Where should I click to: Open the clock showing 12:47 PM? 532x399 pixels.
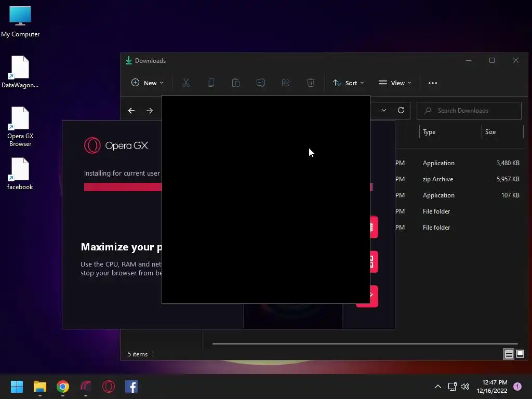point(492,387)
